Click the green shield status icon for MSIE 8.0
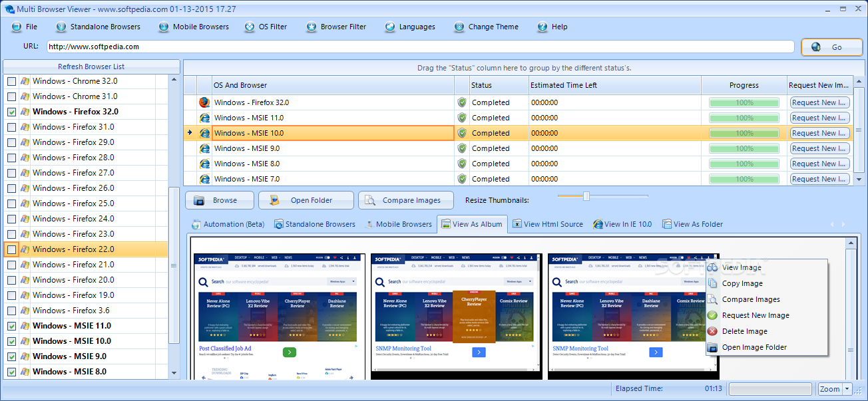 pyautogui.click(x=462, y=164)
